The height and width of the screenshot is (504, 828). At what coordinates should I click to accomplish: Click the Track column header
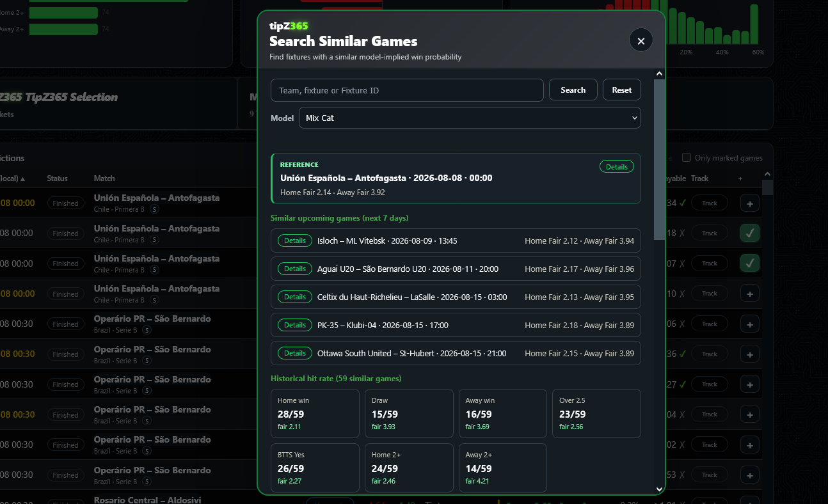pos(700,178)
